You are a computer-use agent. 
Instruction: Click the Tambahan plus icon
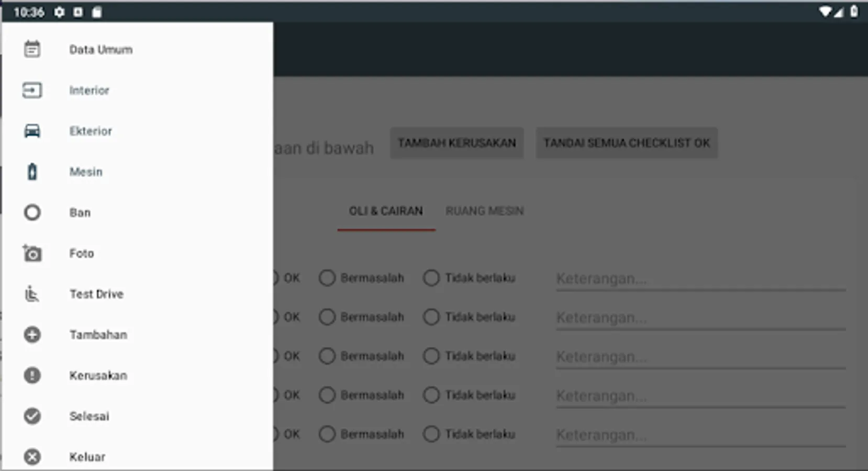(32, 334)
